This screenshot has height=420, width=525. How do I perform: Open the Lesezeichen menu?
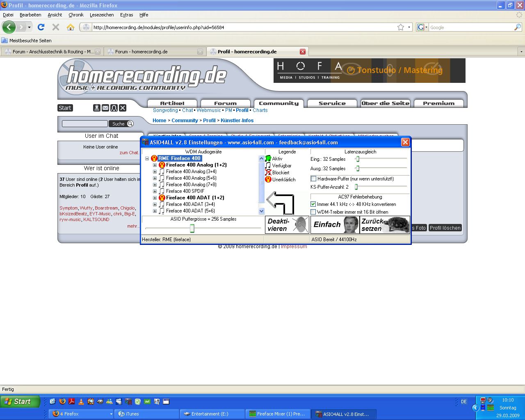[x=102, y=15]
